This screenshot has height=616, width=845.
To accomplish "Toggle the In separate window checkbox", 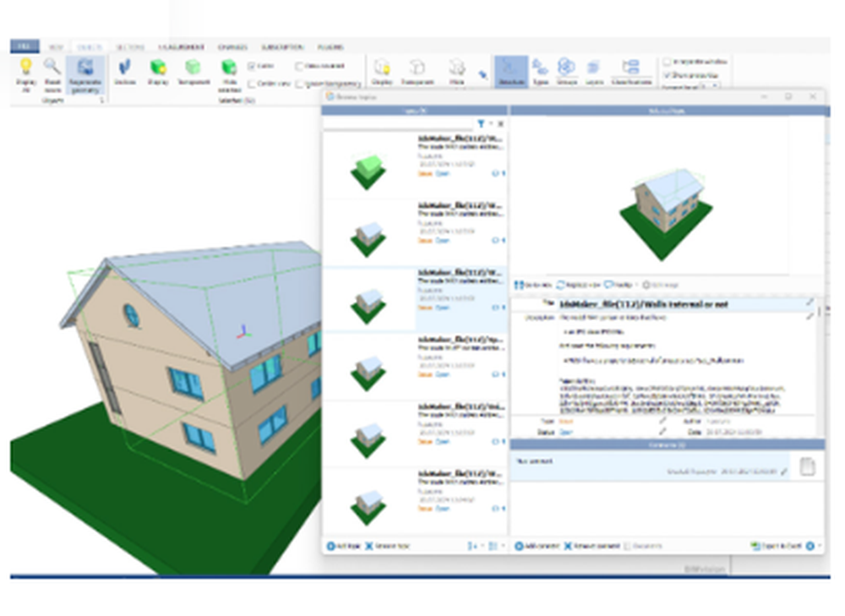I will tap(668, 62).
